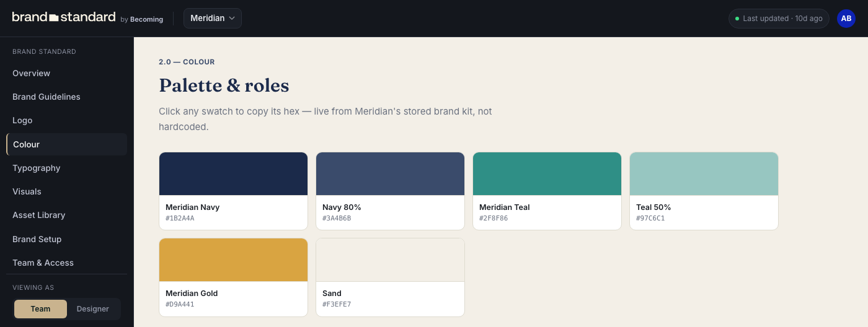Open the Logo section
The width and height of the screenshot is (868, 327).
(x=66, y=120)
